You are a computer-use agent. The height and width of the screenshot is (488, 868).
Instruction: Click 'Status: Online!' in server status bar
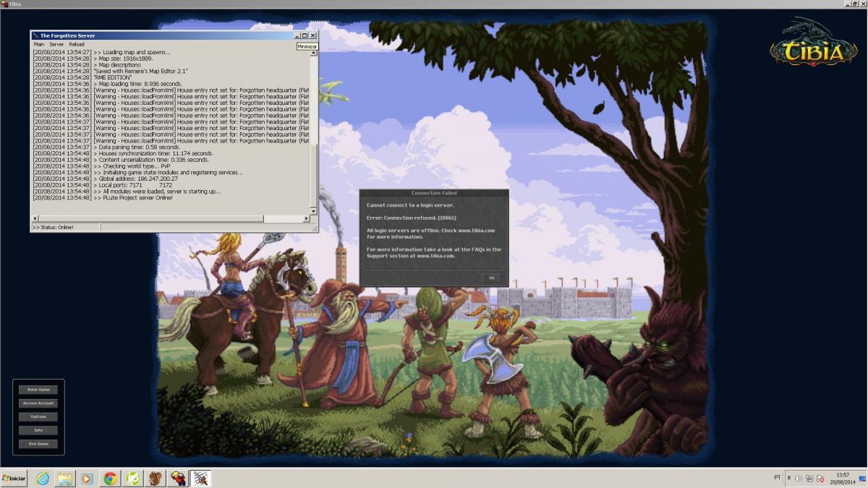53,228
